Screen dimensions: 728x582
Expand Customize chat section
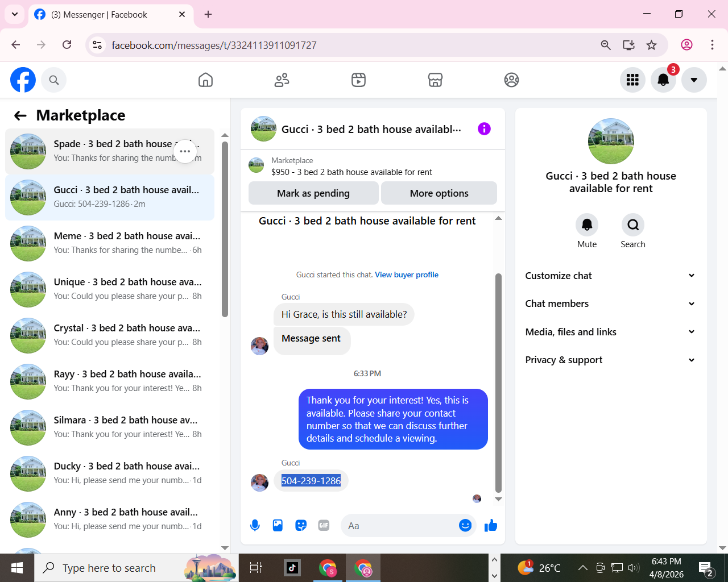click(611, 276)
